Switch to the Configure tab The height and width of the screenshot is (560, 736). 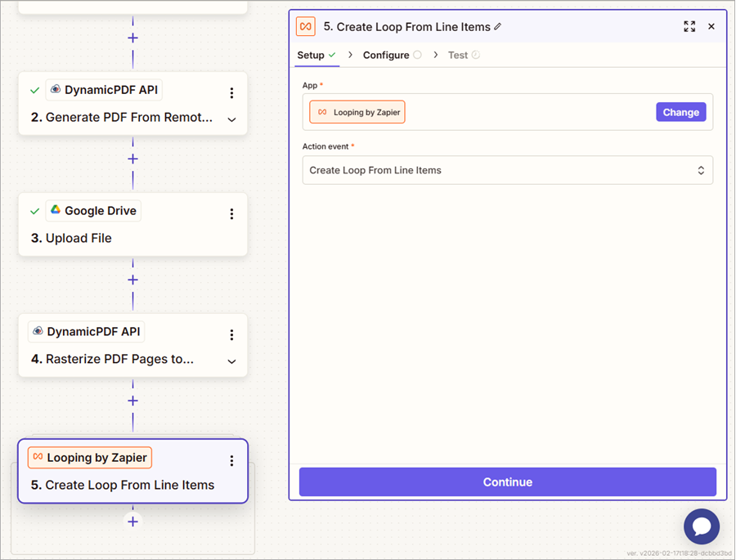[386, 55]
